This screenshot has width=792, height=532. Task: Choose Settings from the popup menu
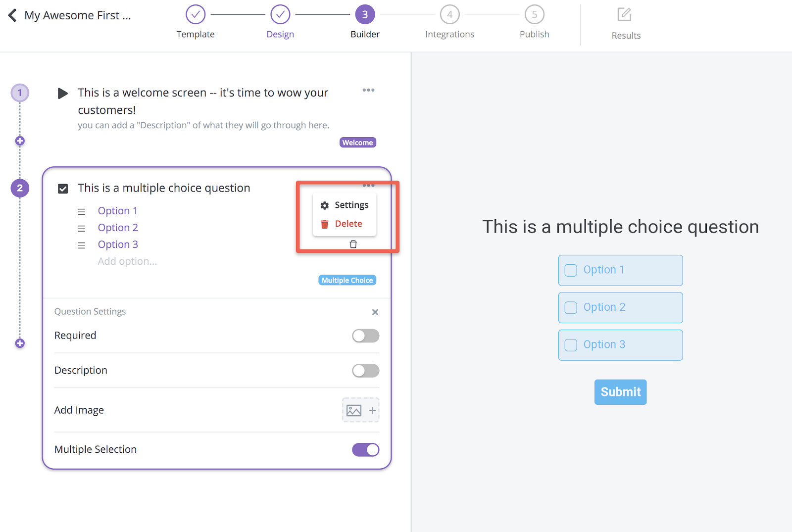345,205
